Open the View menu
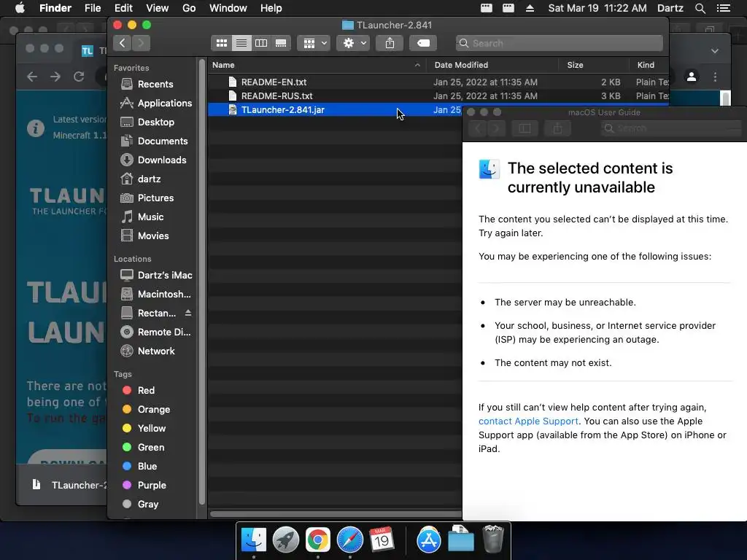This screenshot has width=747, height=560. tap(158, 8)
